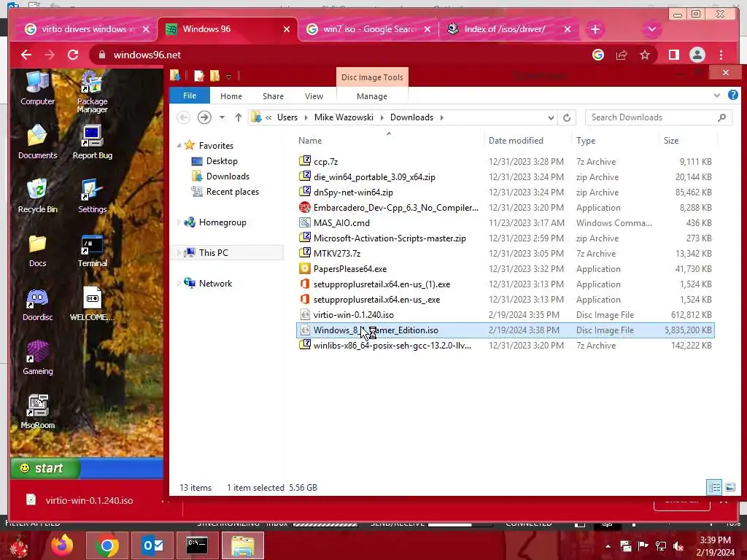Image resolution: width=747 pixels, height=560 pixels.
Task: Collapse the Favorites tree node
Action: (179, 146)
